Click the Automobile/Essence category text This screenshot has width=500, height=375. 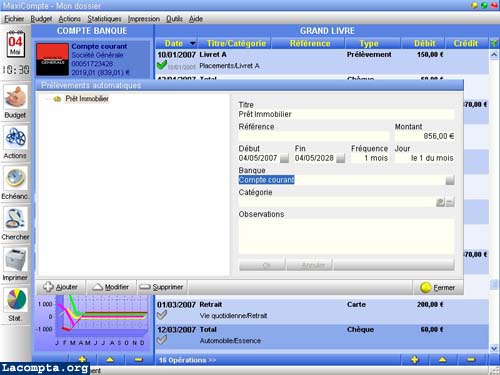(x=230, y=341)
